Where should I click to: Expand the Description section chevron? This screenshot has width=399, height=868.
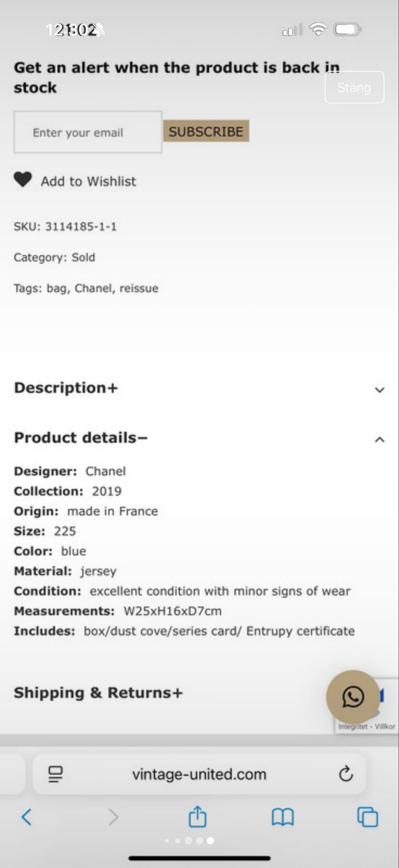[379, 390]
